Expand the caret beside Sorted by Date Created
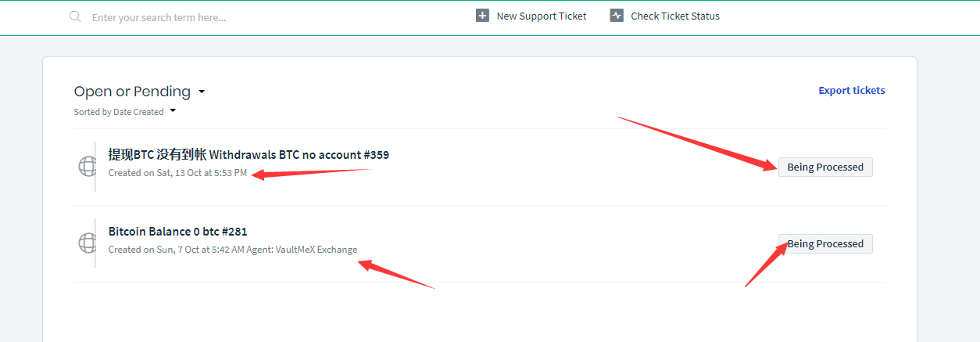Screen dimensions: 980x342 (x=173, y=110)
